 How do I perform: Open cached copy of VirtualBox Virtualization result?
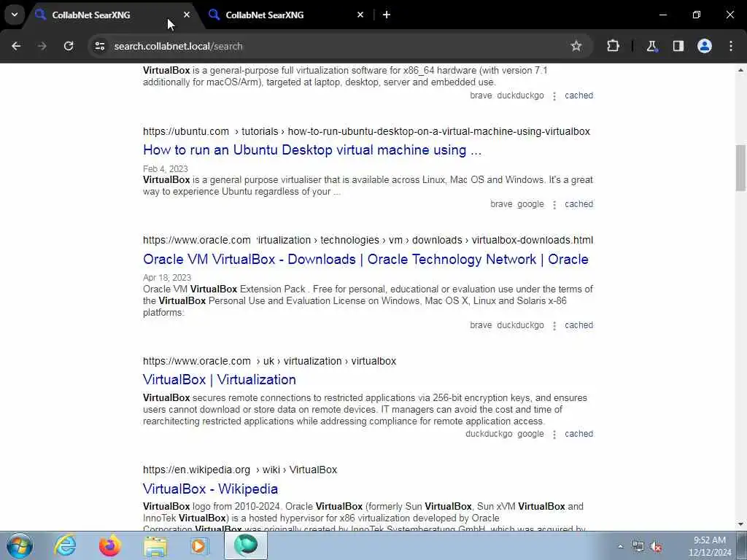[x=578, y=434]
